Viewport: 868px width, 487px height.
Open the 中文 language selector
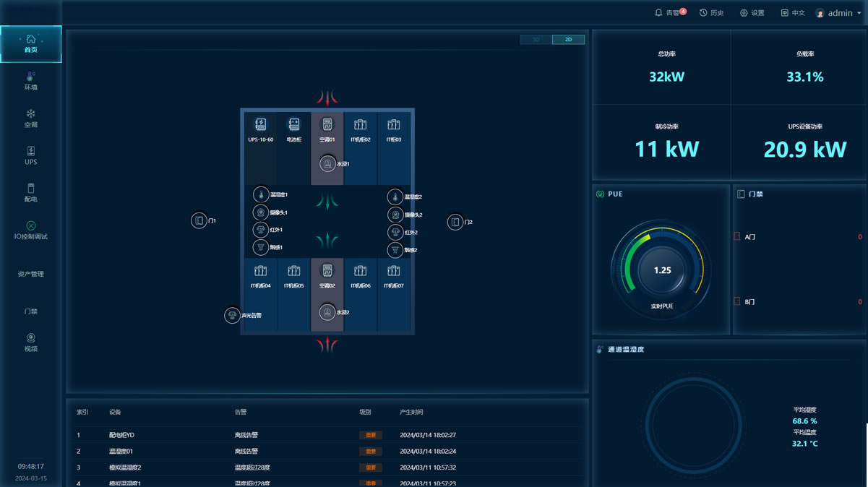pos(792,13)
